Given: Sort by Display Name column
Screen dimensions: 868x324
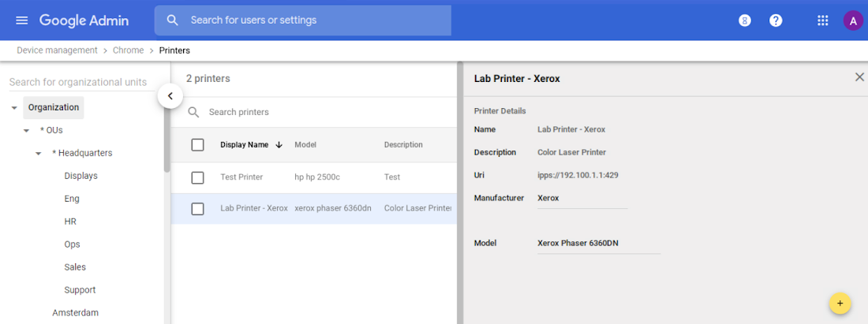Looking at the screenshot, I should tap(244, 145).
